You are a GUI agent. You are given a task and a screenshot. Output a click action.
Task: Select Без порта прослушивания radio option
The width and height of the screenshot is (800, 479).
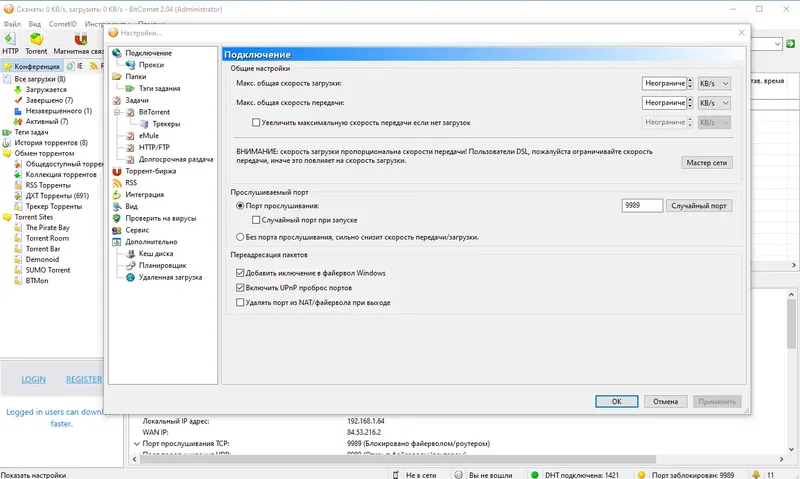240,237
